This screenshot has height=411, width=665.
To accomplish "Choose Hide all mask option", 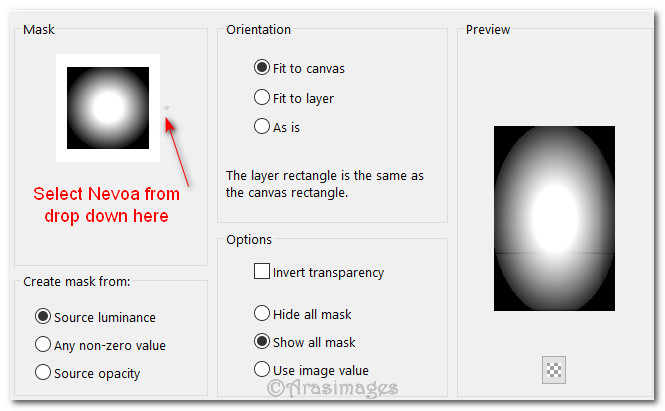I will pyautogui.click(x=262, y=313).
